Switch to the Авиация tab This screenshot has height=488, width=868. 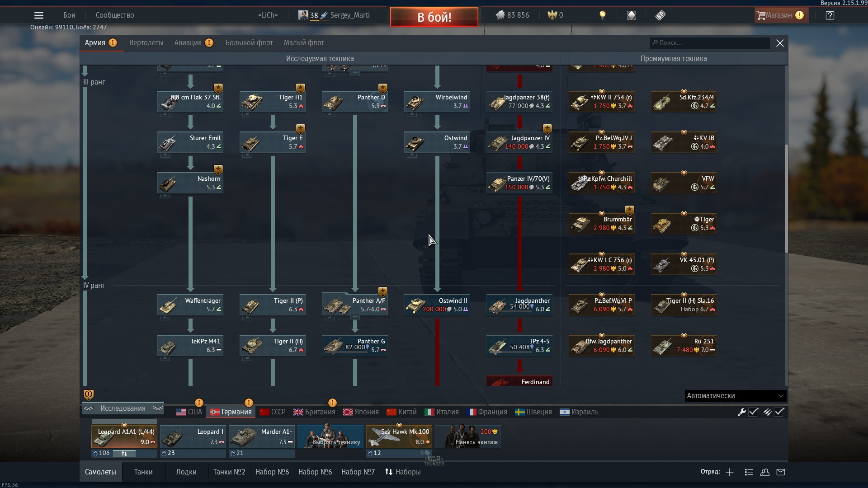[188, 43]
